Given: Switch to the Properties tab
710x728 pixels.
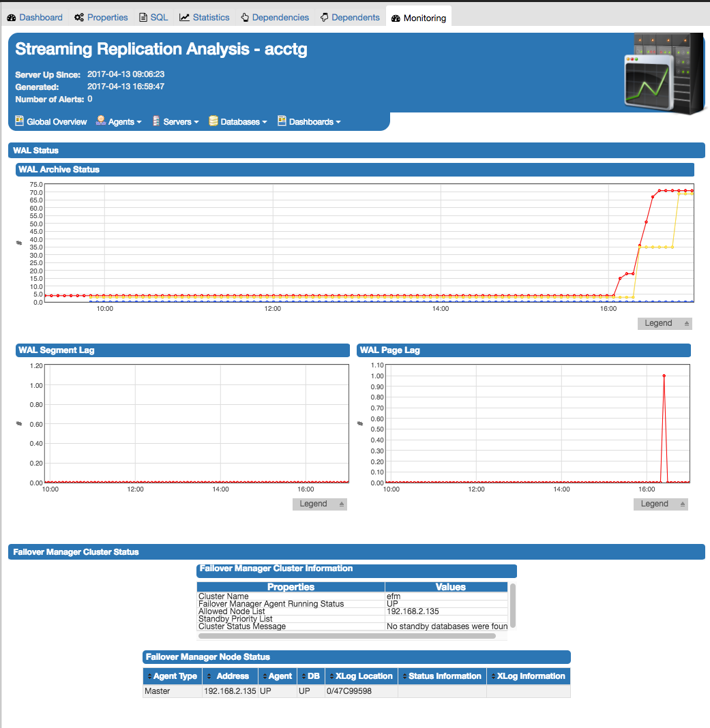Looking at the screenshot, I should pyautogui.click(x=102, y=17).
